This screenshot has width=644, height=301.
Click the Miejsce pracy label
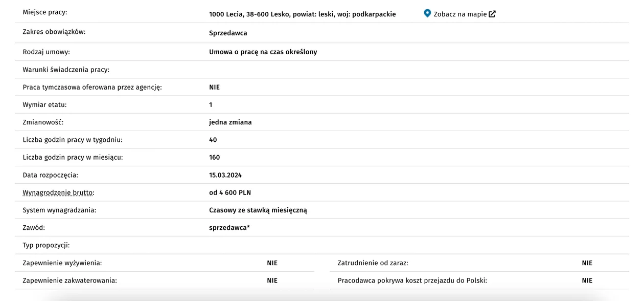(45, 12)
